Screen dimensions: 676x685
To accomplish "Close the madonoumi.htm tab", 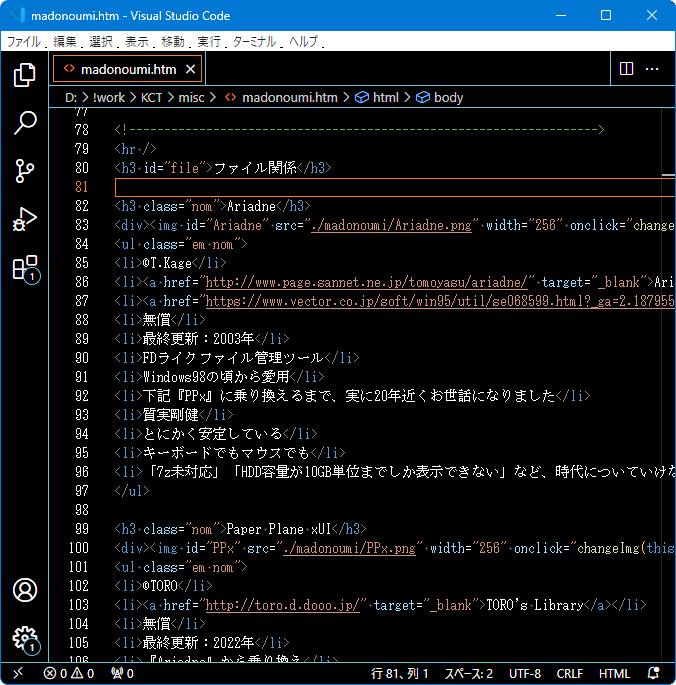I will point(190,69).
